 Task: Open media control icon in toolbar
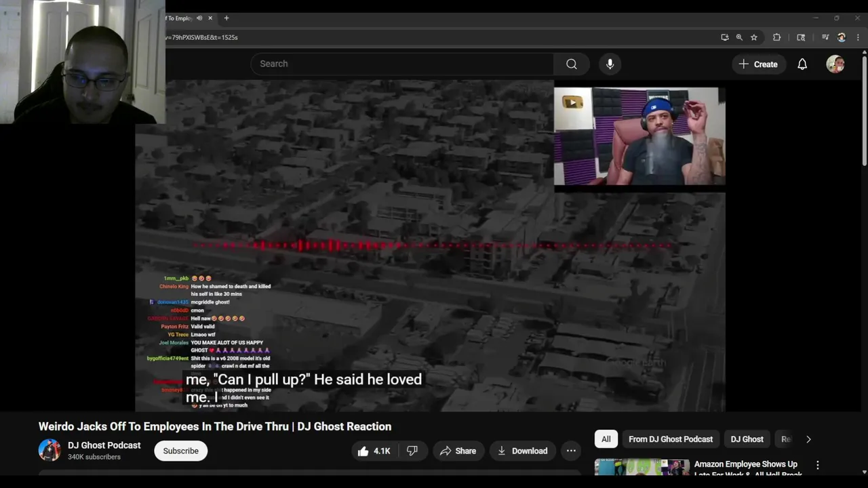pyautogui.click(x=825, y=37)
